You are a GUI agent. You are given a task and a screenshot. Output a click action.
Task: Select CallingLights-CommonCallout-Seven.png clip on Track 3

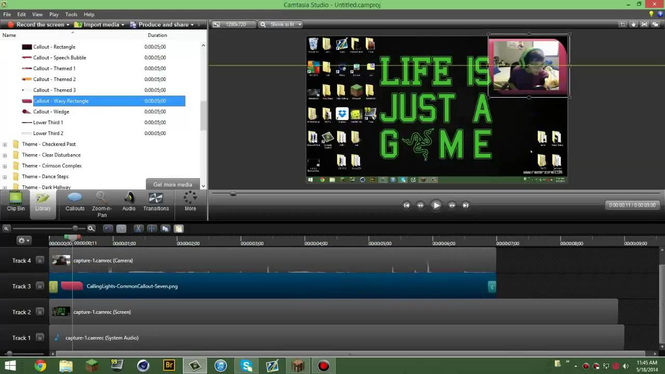click(273, 286)
